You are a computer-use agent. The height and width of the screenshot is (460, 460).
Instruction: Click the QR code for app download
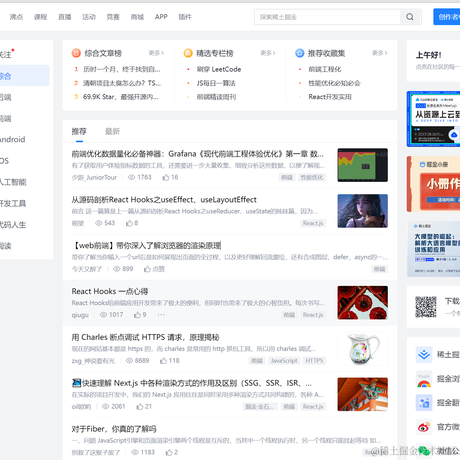tap(426, 307)
